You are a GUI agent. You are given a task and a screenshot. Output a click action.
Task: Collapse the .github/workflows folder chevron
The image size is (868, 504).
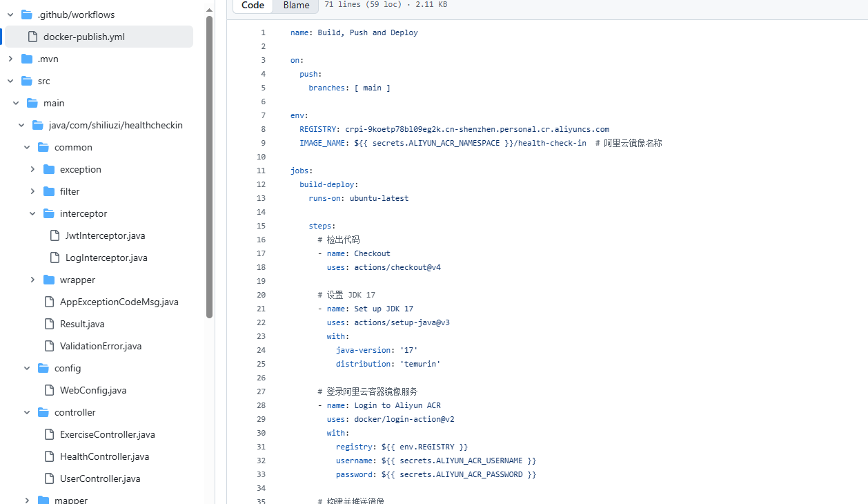(x=10, y=14)
